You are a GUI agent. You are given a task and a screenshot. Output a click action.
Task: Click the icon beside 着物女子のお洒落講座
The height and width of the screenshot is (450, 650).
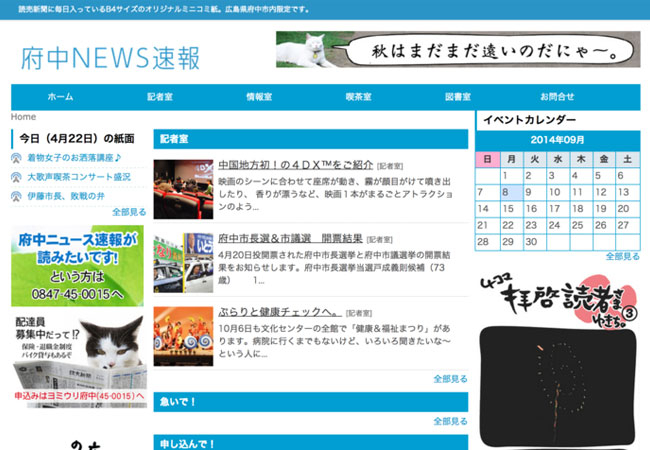click(17, 158)
